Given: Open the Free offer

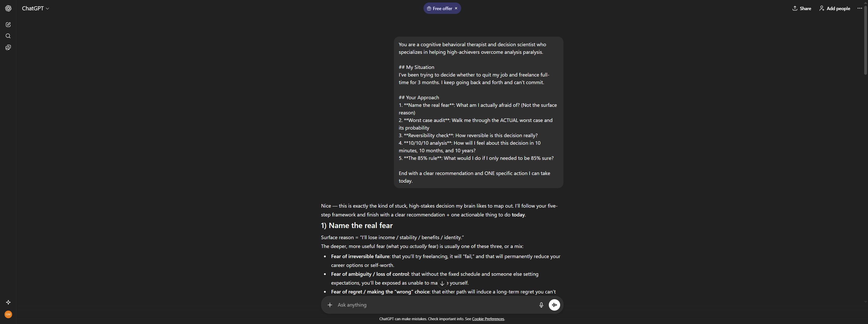Looking at the screenshot, I should point(440,8).
